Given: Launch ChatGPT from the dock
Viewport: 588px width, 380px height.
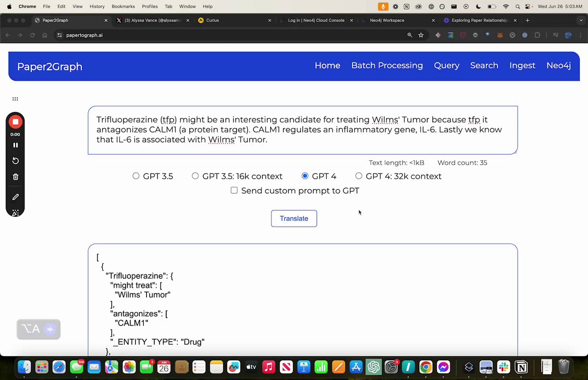Looking at the screenshot, I should coord(373,367).
